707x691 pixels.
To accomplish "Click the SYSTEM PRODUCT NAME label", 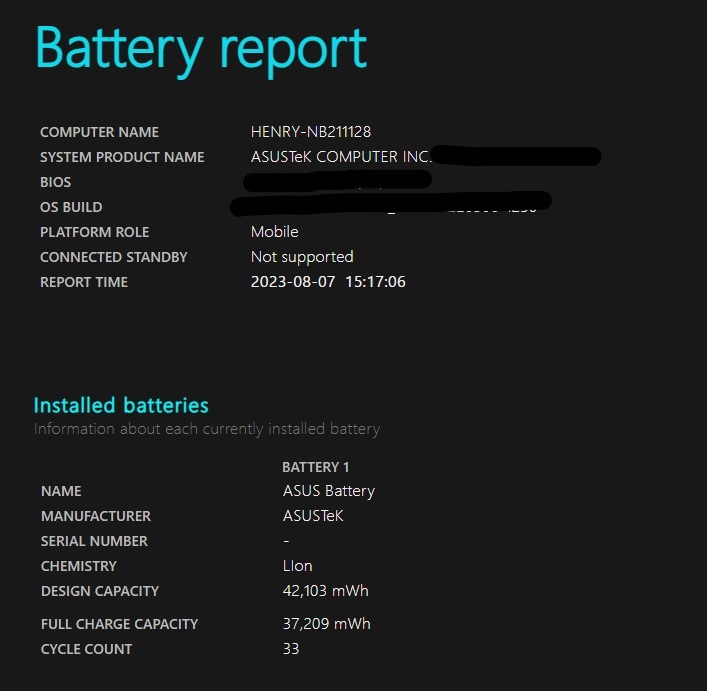I will [122, 157].
